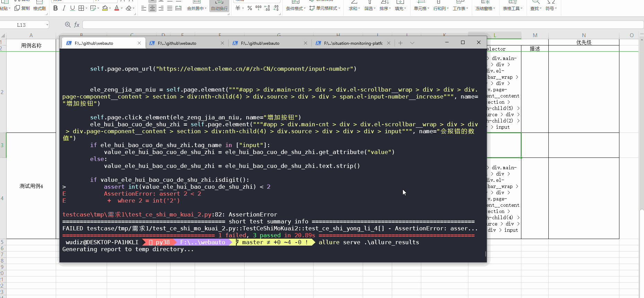The image size is (644, 298).
Task: Open the 单元格样式 cell styles menu
Action: coord(325,8)
